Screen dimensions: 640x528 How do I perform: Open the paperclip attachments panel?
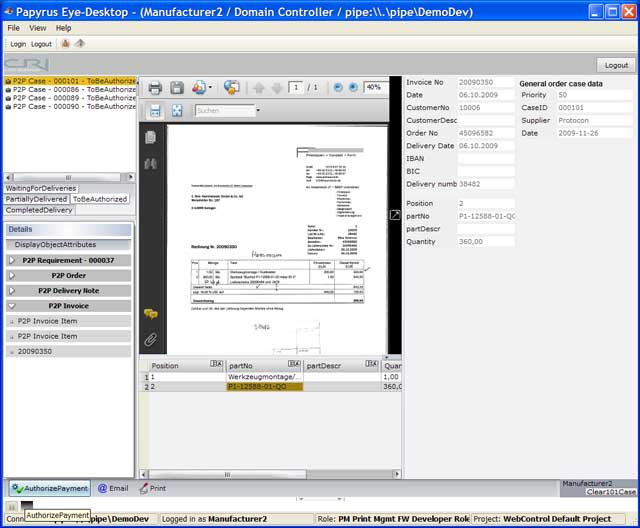(151, 339)
